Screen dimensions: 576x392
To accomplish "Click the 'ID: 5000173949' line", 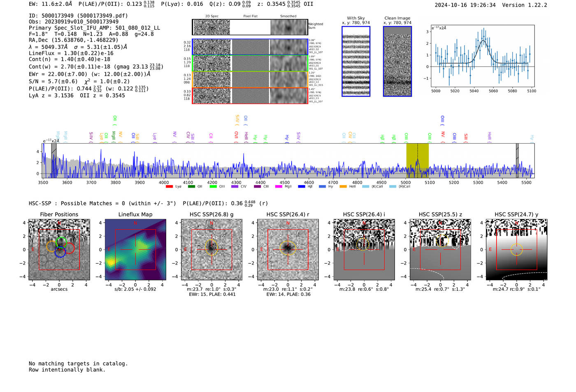I will 78,16.
